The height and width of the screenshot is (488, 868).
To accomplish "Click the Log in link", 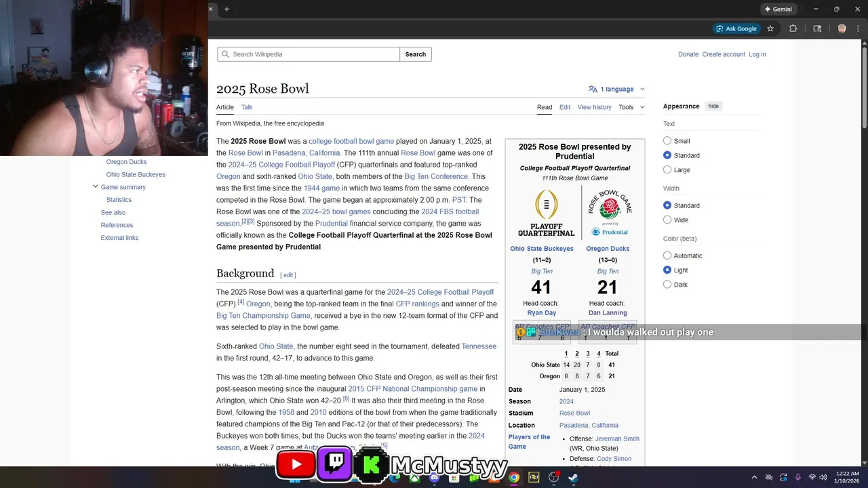I will [757, 54].
